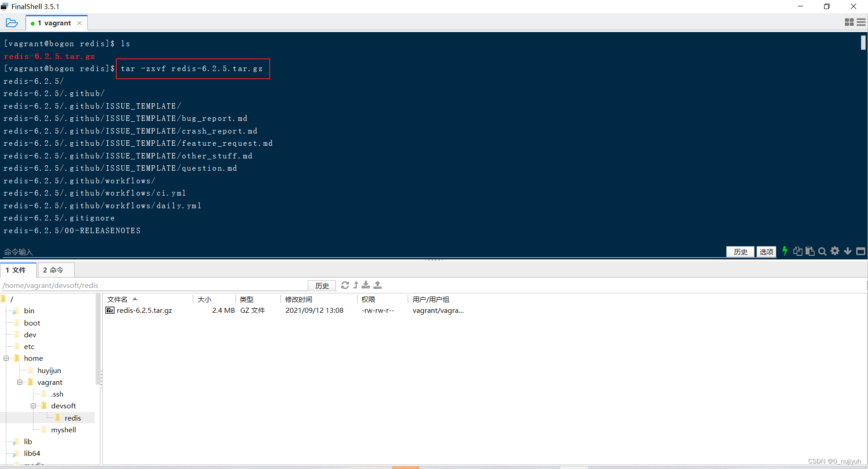Select the devsoft folder in tree
868x469 pixels.
(63, 406)
